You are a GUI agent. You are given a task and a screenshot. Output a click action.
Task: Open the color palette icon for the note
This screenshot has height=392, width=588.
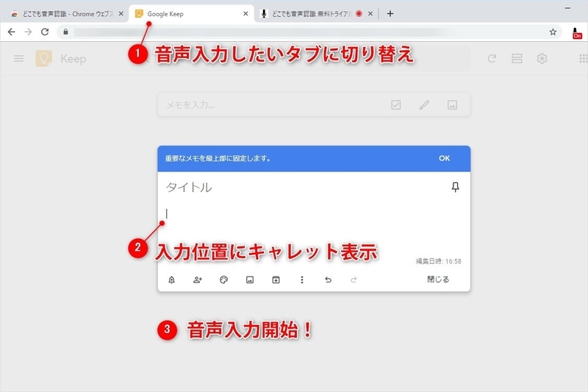pos(223,279)
